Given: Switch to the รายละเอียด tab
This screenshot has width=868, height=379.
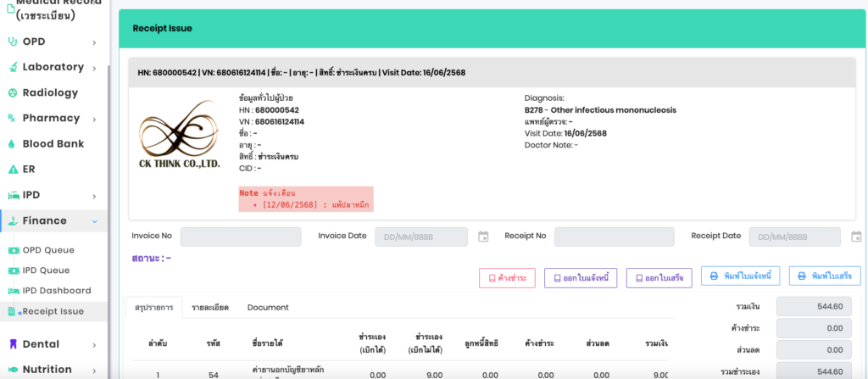Looking at the screenshot, I should point(210,307).
